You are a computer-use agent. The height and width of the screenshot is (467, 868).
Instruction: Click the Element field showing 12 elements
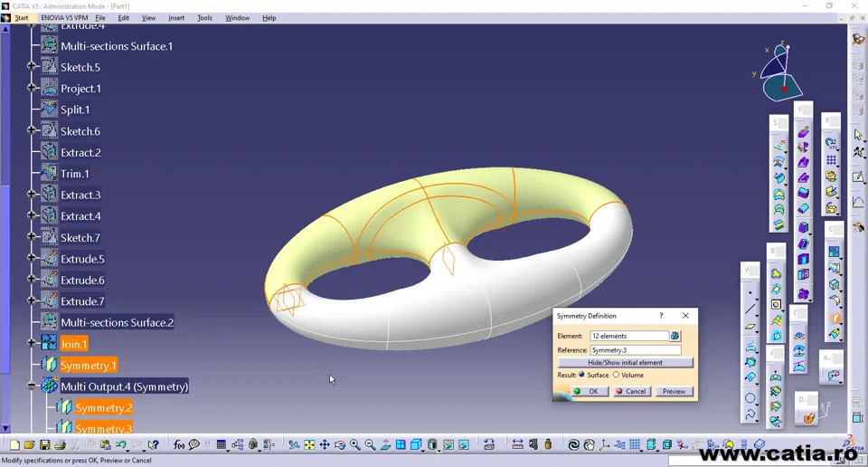(x=629, y=336)
